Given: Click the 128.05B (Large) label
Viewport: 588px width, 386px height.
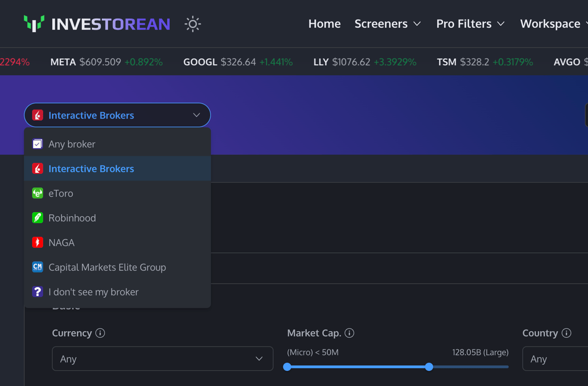Looking at the screenshot, I should [481, 352].
